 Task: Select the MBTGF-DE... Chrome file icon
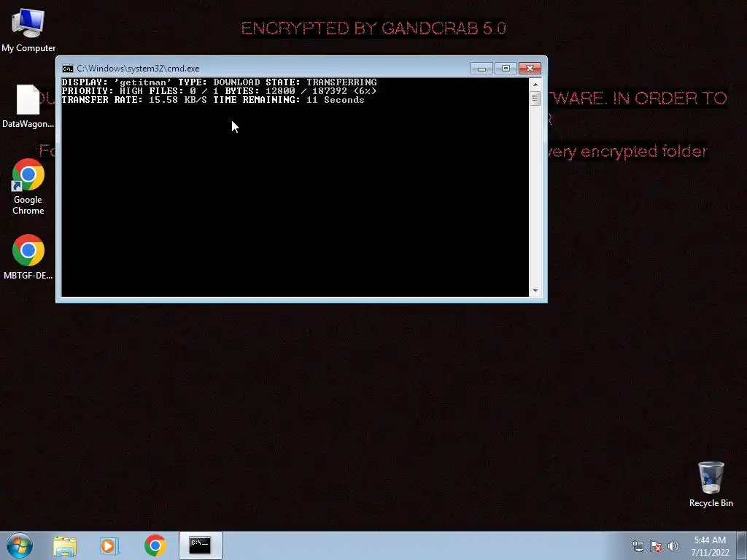click(x=28, y=257)
